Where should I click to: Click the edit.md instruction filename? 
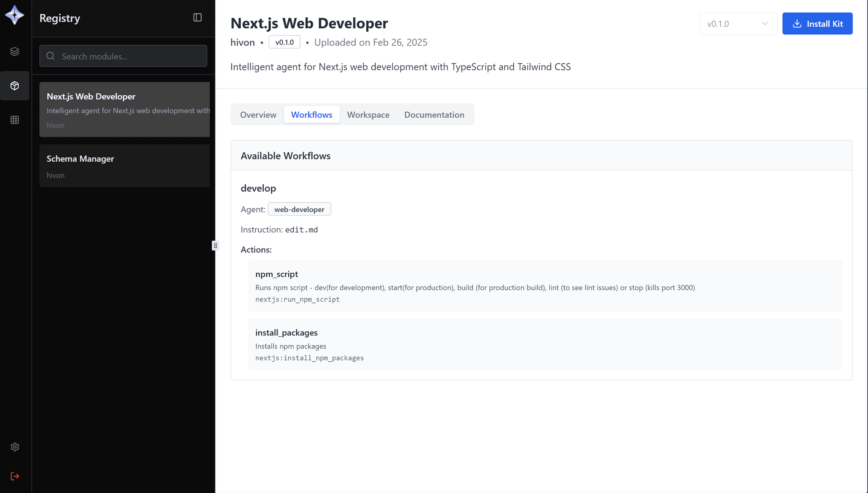[301, 230]
